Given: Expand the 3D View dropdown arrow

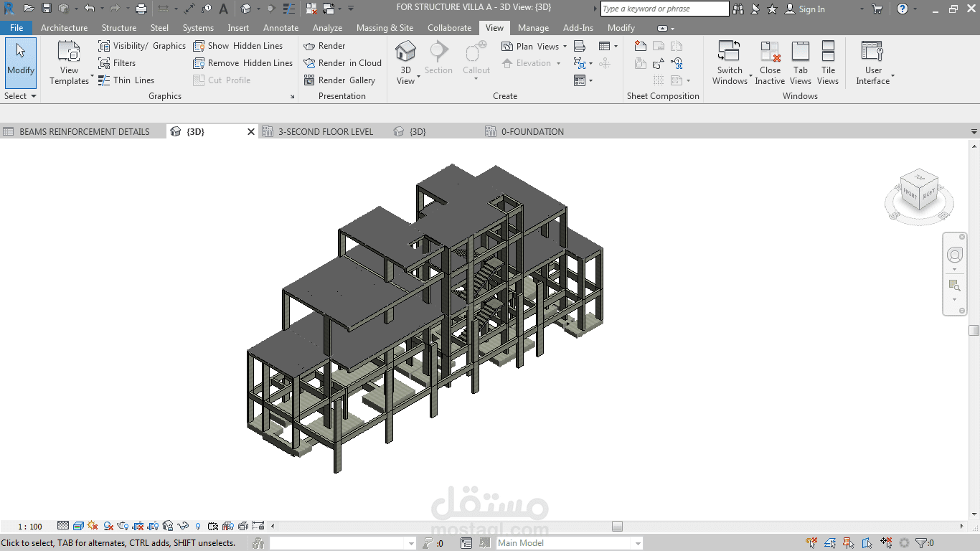Looking at the screenshot, I should (x=418, y=77).
